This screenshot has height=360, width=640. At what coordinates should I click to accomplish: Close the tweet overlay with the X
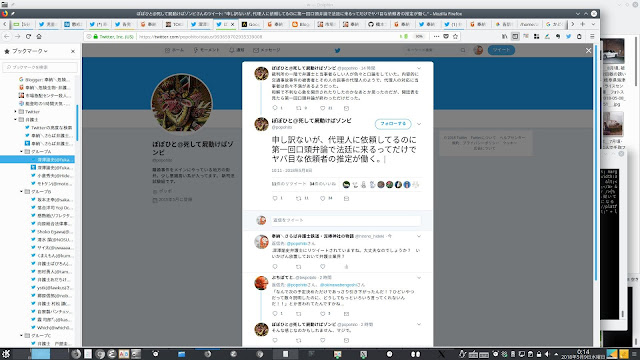coord(588,51)
